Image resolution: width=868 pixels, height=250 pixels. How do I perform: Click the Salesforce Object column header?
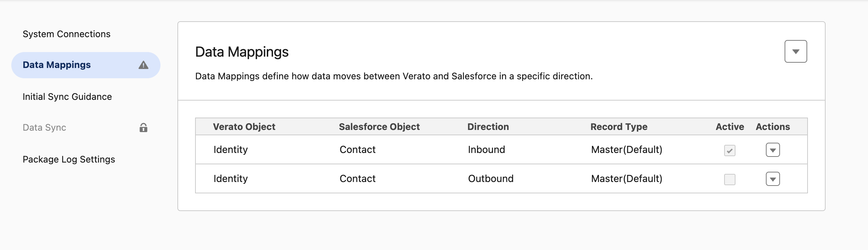tap(379, 127)
